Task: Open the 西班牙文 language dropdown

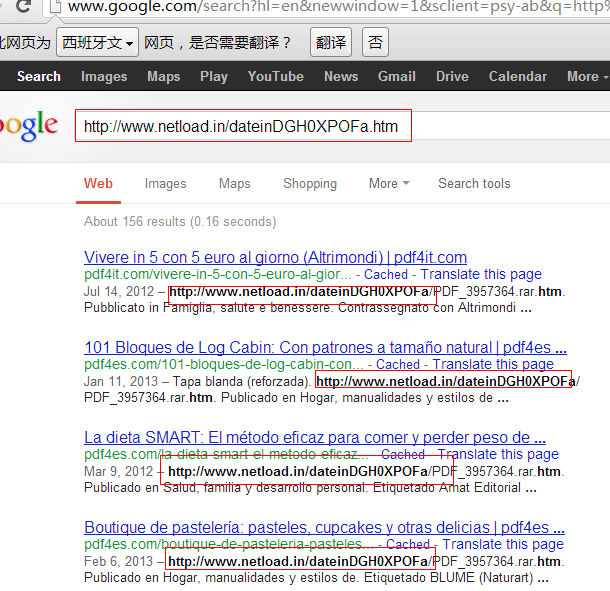Action: click(97, 42)
